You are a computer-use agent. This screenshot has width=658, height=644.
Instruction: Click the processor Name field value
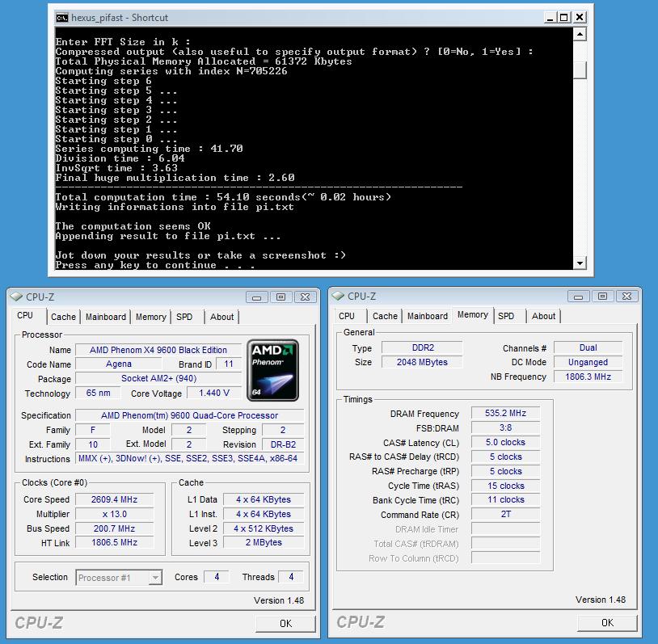tap(158, 350)
